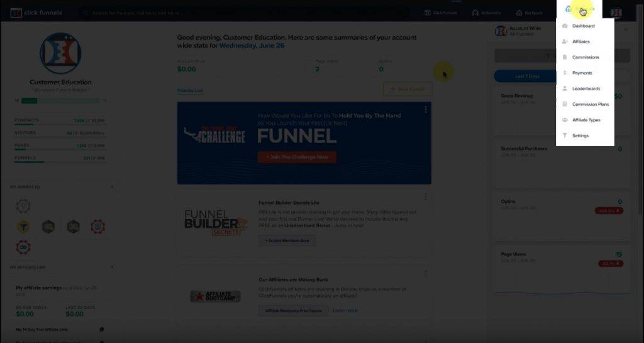Viewport: 644px width, 343px height.
Task: Collapse the My Awards section
Action: coord(112,187)
